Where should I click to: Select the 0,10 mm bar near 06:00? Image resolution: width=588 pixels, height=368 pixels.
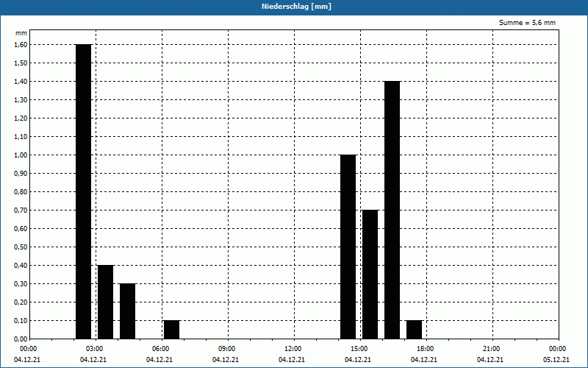(x=171, y=329)
